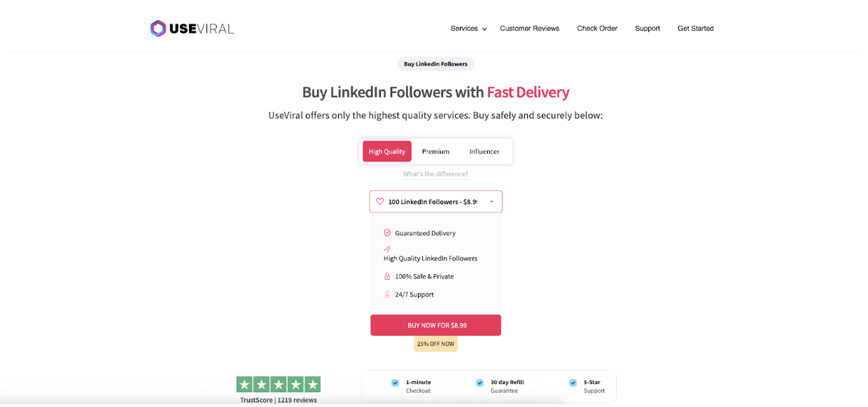868x407 pixels.
Task: Go to the Check Order page
Action: tap(597, 29)
